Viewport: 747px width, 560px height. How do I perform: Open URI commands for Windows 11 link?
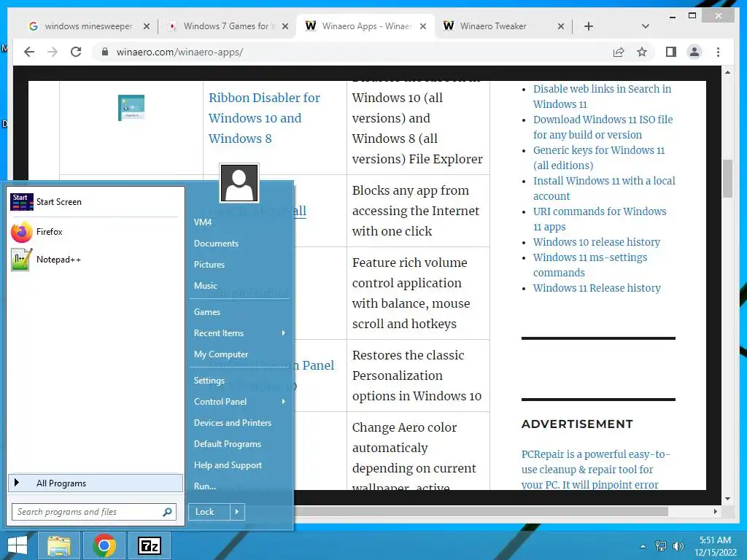click(x=600, y=219)
